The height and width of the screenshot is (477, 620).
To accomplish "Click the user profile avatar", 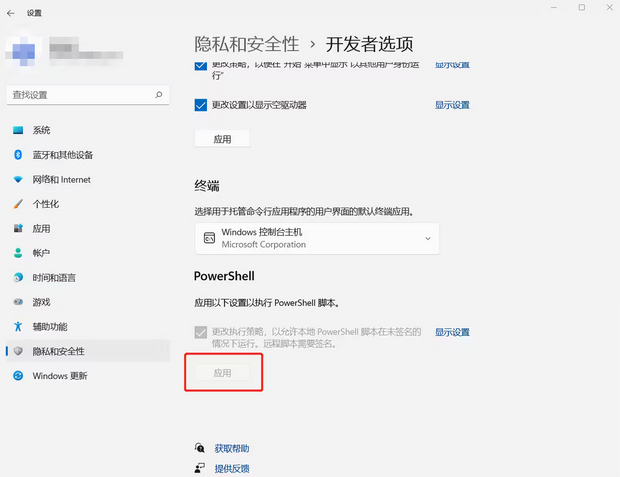I will click(x=23, y=51).
